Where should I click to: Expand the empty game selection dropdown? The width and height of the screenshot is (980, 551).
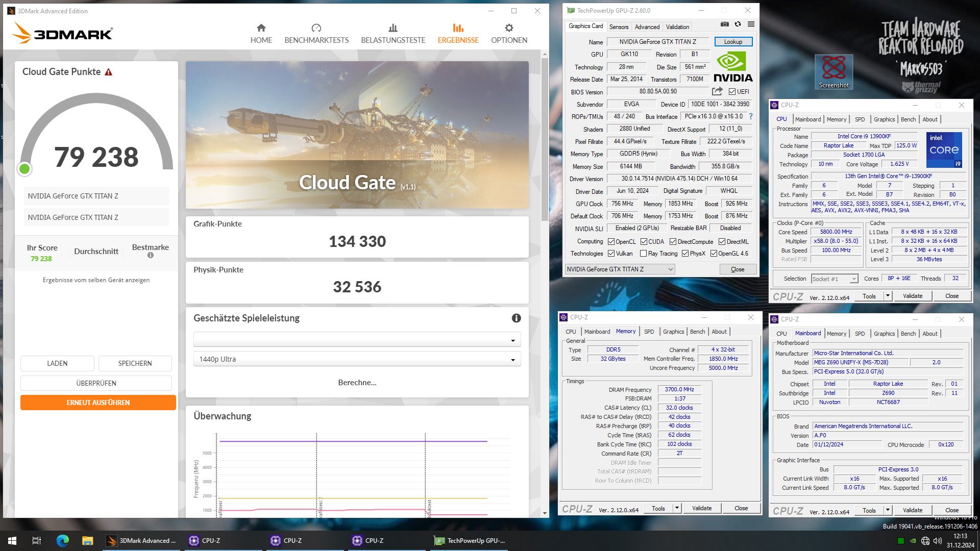pos(357,340)
